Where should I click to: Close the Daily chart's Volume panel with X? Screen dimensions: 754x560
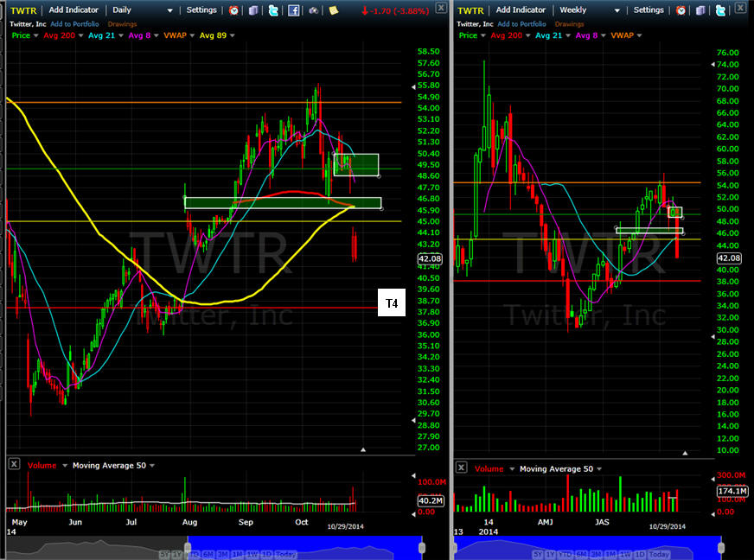[x=14, y=465]
